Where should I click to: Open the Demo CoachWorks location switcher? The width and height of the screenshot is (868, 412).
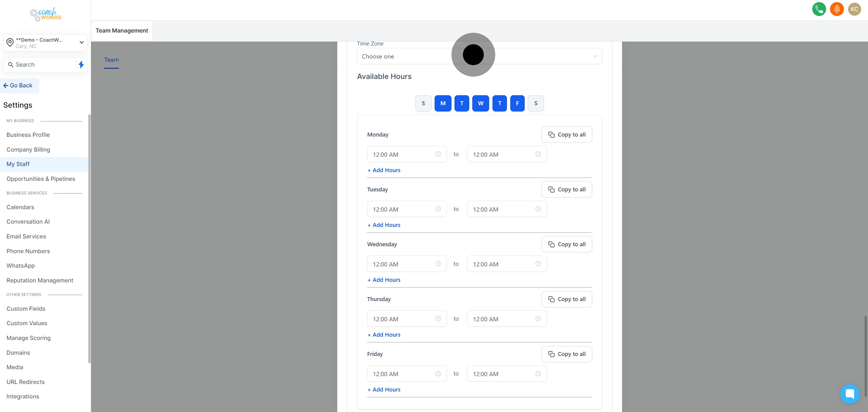[46, 43]
